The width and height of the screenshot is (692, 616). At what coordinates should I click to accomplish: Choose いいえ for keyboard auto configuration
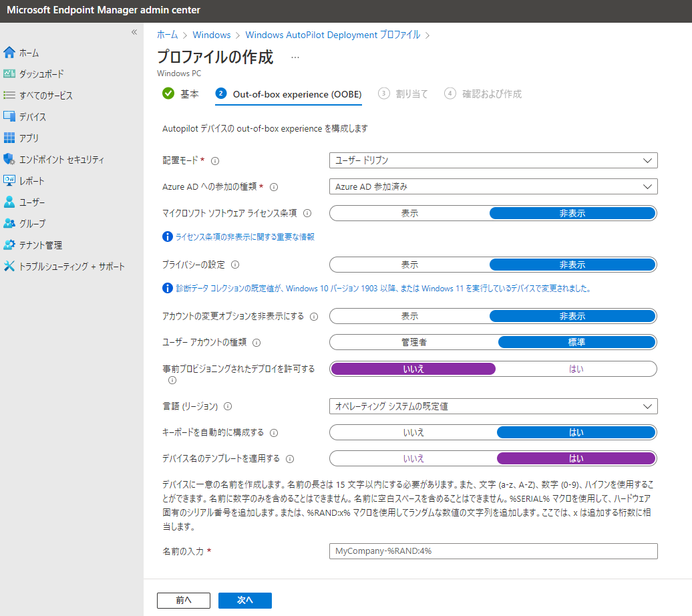pos(413,432)
